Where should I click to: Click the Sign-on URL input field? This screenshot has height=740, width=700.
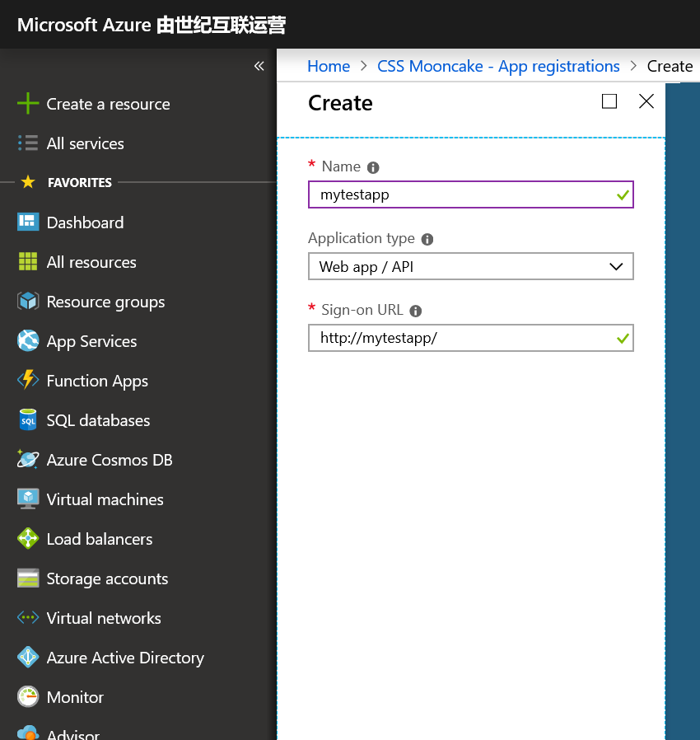pyautogui.click(x=461, y=338)
